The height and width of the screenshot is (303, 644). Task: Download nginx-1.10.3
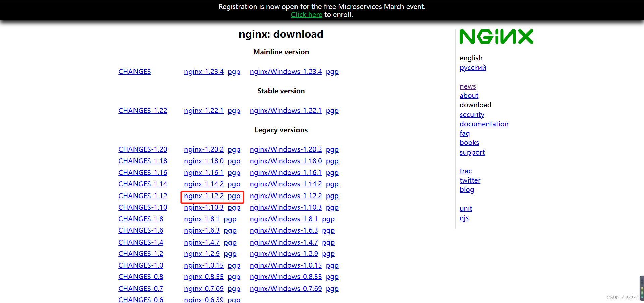204,207
